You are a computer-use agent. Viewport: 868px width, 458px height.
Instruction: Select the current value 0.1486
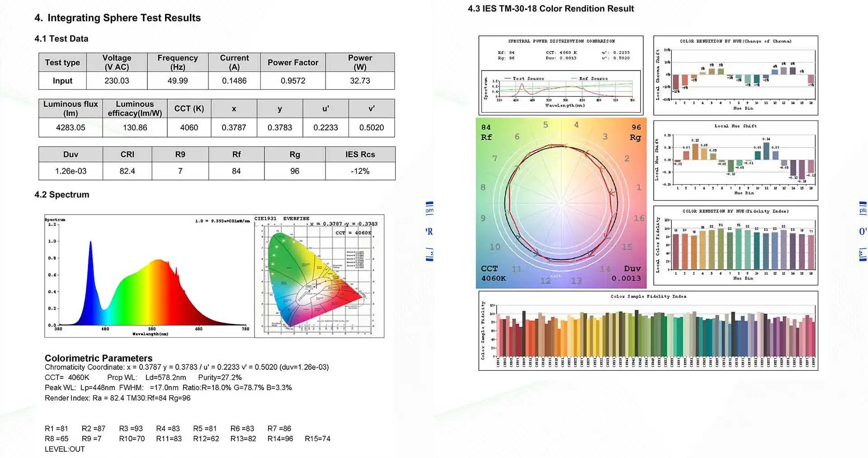coord(234,81)
